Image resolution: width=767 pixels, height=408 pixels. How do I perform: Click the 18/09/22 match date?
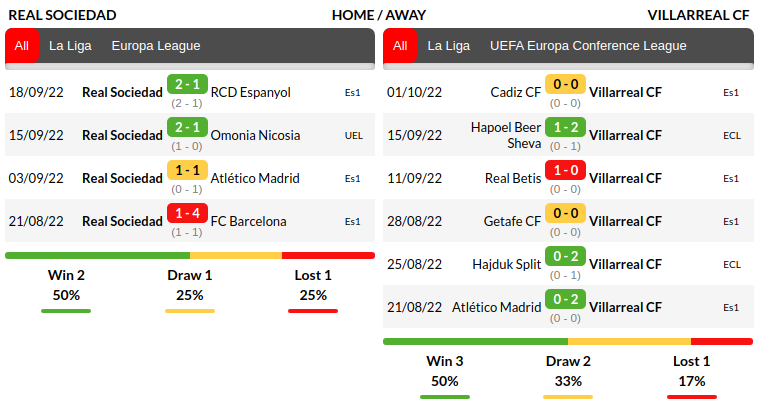point(36,92)
